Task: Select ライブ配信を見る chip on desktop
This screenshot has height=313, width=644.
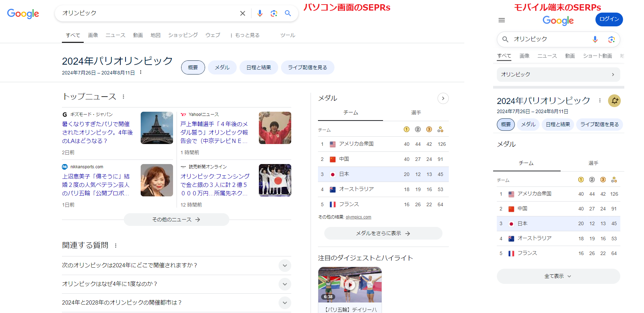Action: 307,67
